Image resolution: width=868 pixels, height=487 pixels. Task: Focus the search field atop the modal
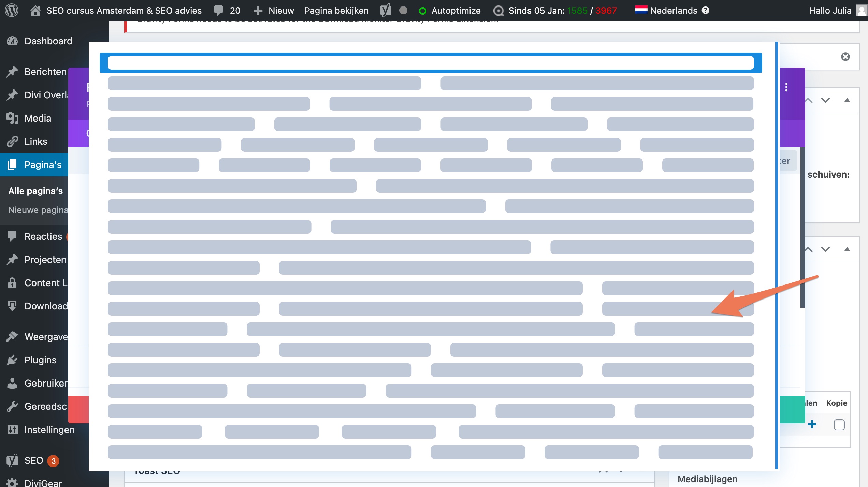431,63
